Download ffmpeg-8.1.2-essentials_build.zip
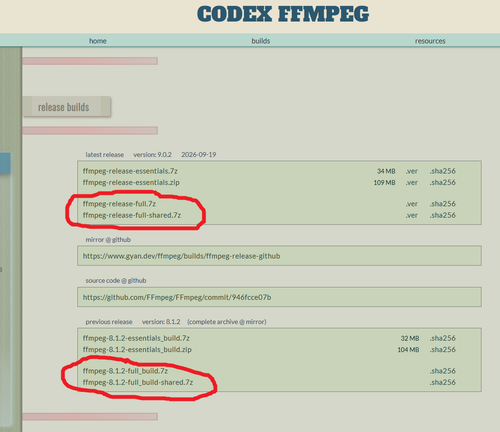This screenshot has width=500, height=432. coord(137,349)
